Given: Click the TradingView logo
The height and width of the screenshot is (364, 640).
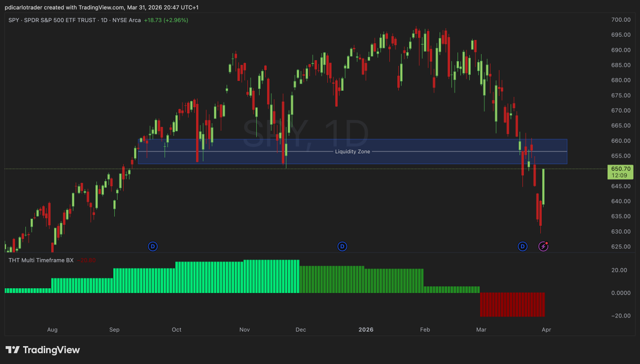Looking at the screenshot, I should click(43, 350).
